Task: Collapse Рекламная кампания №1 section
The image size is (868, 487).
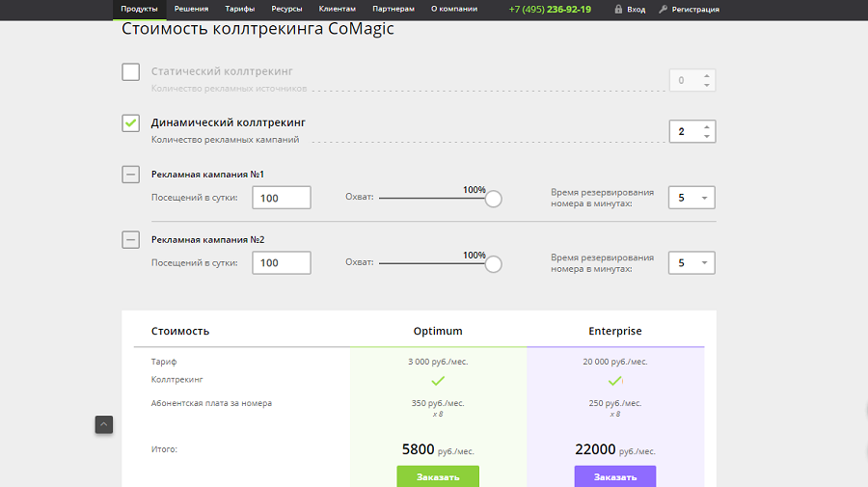Action: [x=130, y=175]
